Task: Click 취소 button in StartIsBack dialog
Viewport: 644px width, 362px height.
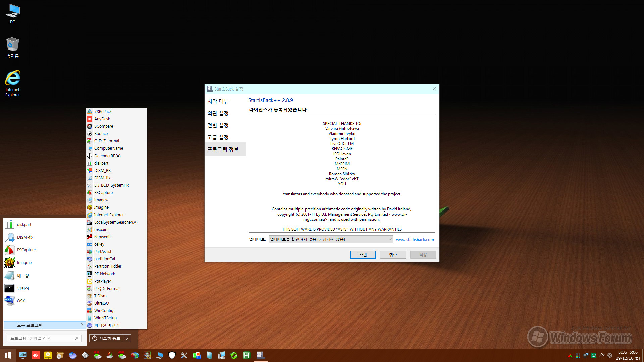Action: [393, 255]
